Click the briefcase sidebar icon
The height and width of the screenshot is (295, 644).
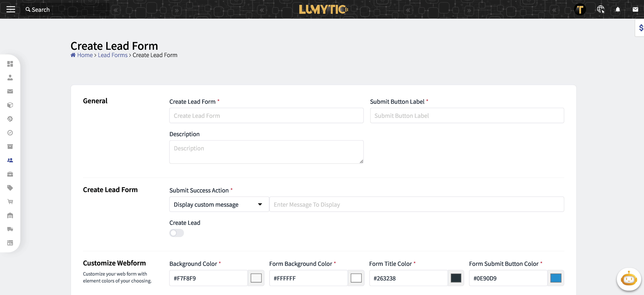click(x=10, y=174)
